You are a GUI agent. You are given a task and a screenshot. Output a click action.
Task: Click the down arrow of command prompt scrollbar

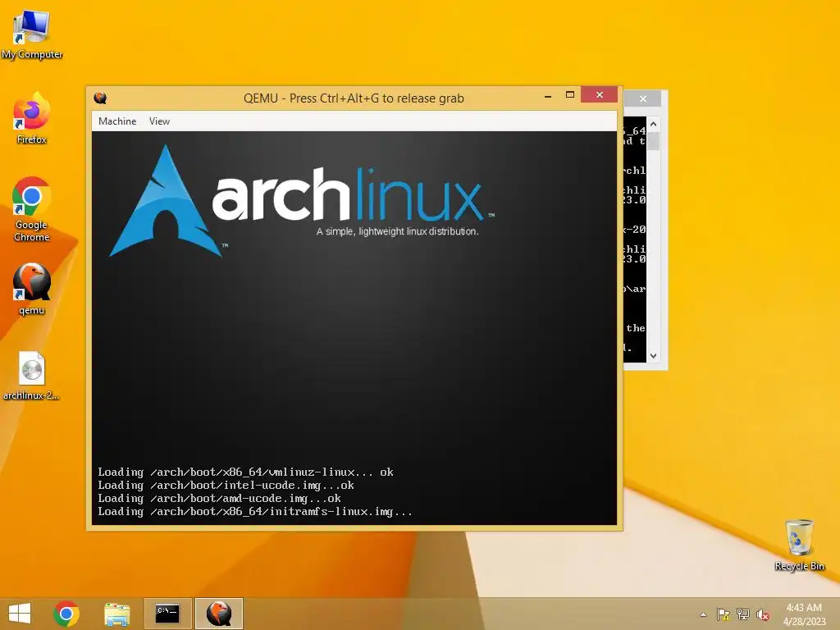click(x=653, y=356)
